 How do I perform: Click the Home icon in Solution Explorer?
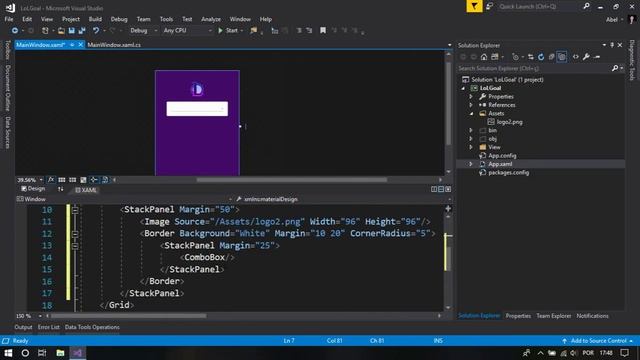[484, 57]
